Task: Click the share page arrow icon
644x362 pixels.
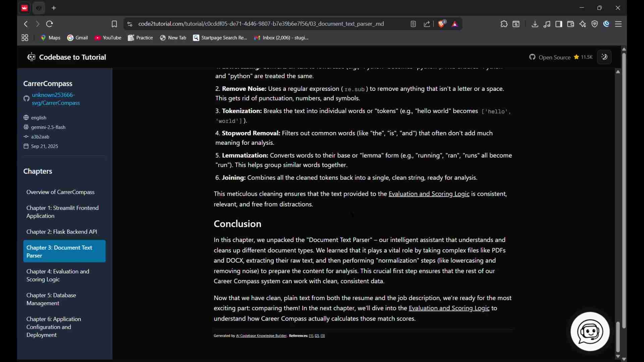Action: pyautogui.click(x=427, y=24)
